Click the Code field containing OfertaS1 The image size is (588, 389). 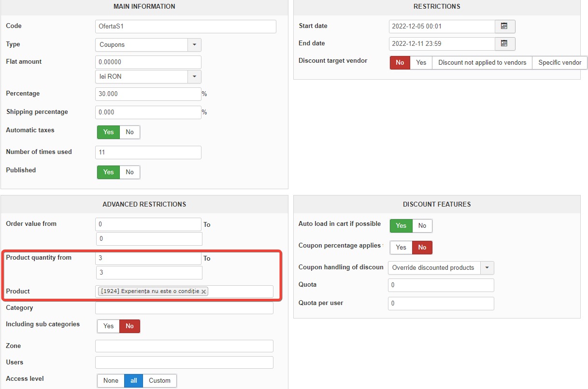(x=186, y=27)
